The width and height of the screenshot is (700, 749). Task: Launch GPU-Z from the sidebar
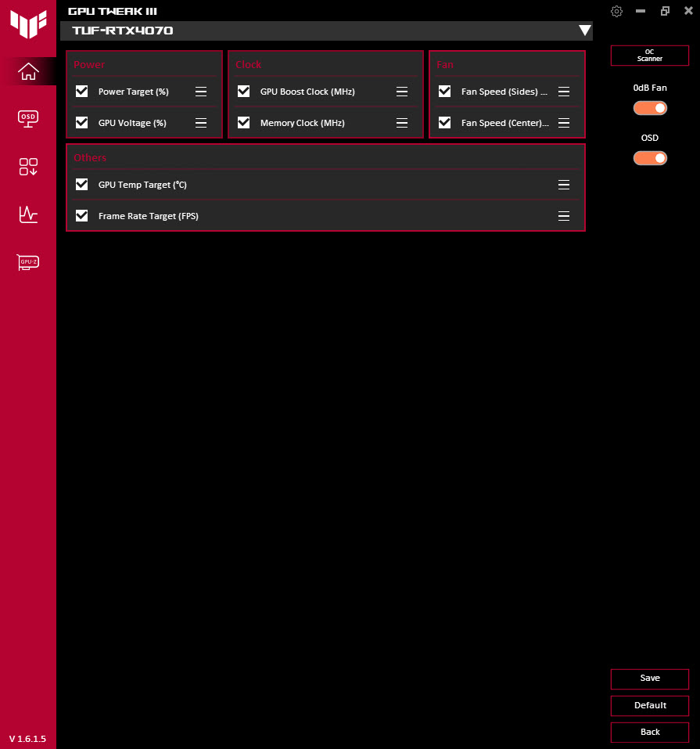pyautogui.click(x=28, y=261)
